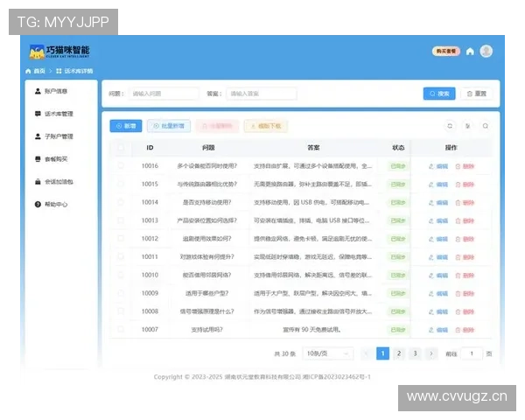Open 话术库管理 in the sidebar
The image size is (525, 420).
point(54,114)
